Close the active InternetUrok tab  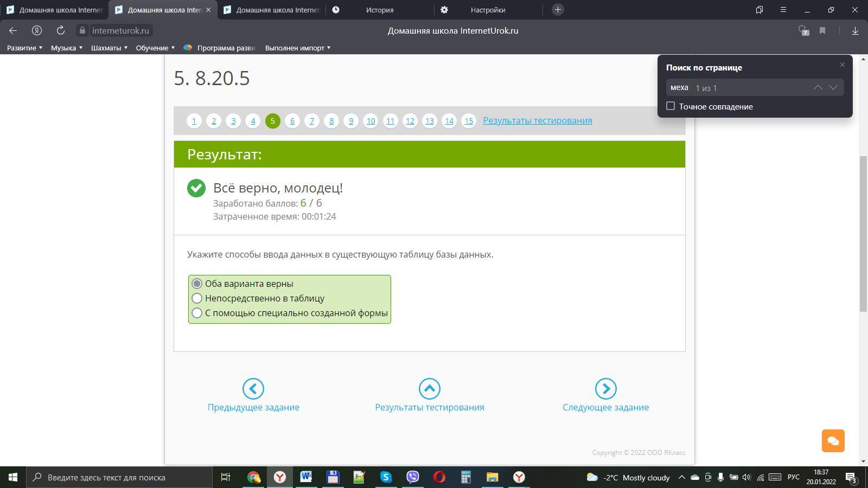pos(208,10)
